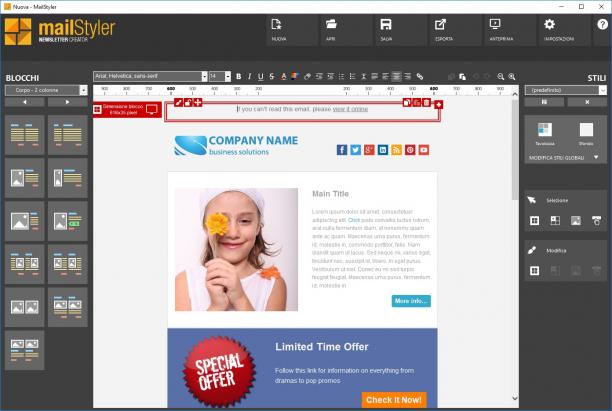Open the font family dropdown
The width and height of the screenshot is (612, 411).
[x=204, y=77]
